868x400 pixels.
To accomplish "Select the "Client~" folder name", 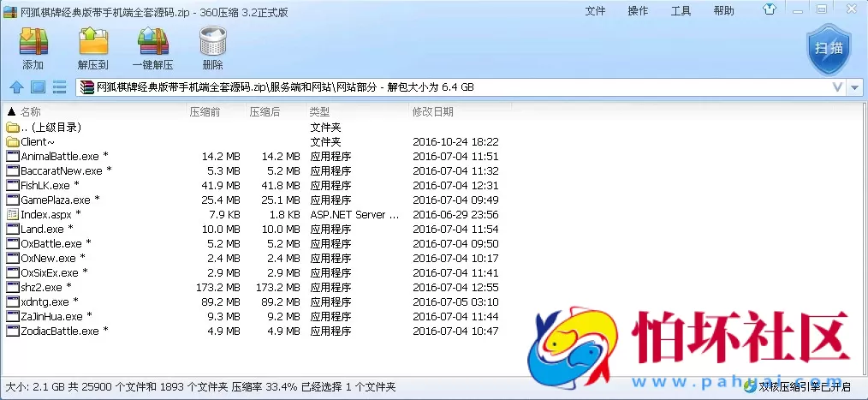I will 38,142.
